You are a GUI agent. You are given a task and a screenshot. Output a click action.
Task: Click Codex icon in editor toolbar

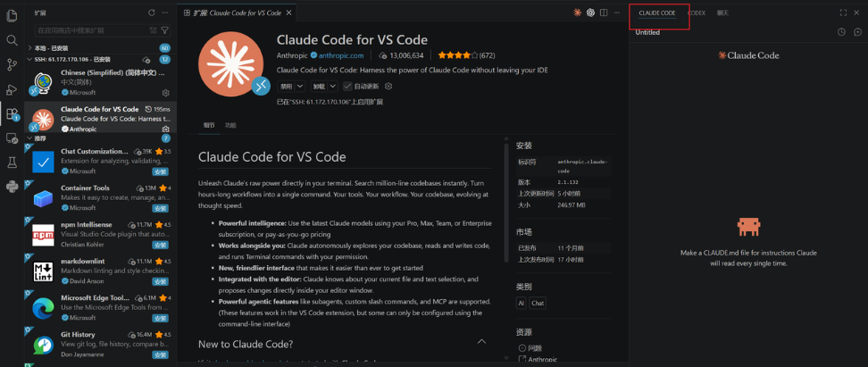click(590, 13)
